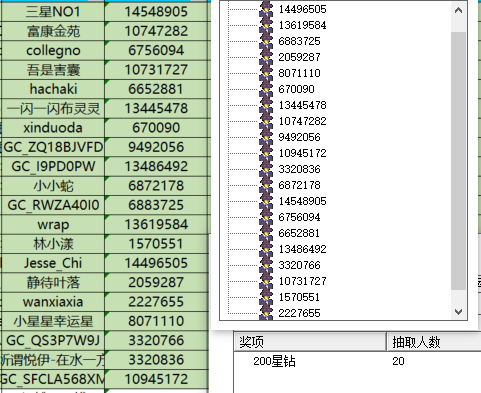Click the avatar icon beside tree entry 1570551
This screenshot has width=481, height=393.
pos(266,297)
